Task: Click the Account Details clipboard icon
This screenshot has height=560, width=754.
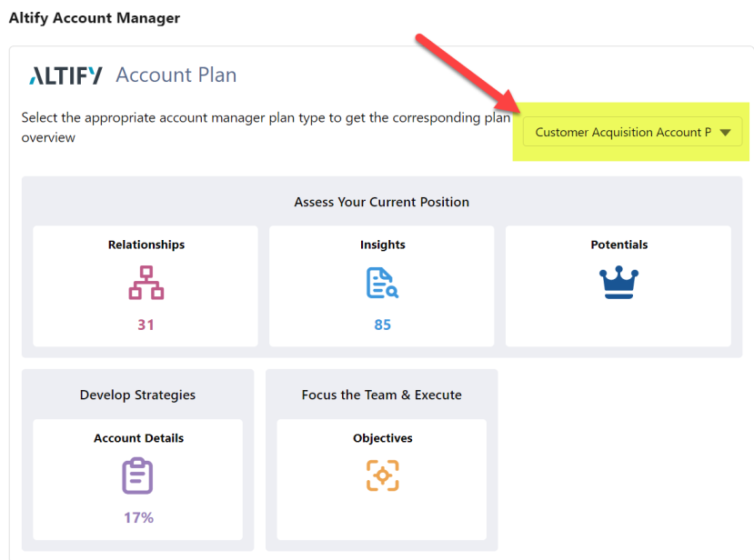Action: [137, 475]
